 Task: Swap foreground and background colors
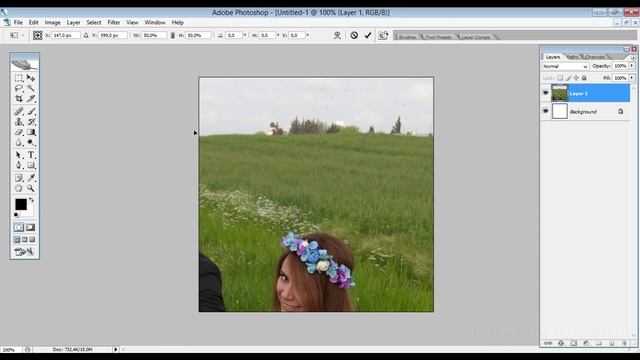click(31, 200)
